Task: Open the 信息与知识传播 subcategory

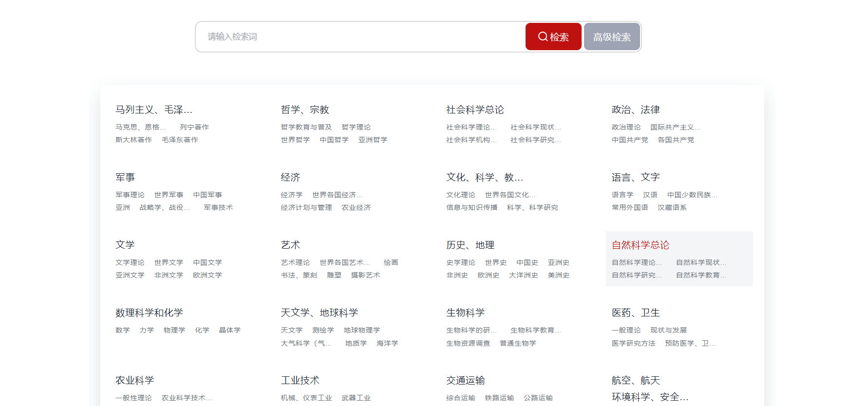Action: (472, 207)
